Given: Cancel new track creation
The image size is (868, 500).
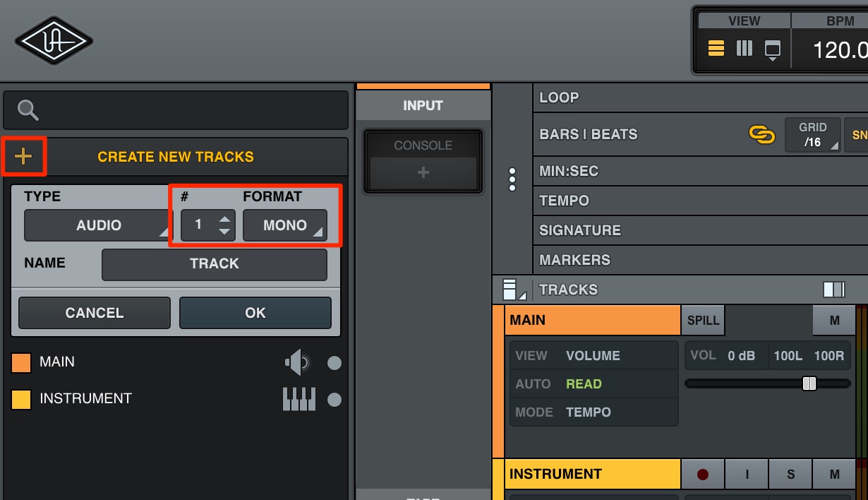Looking at the screenshot, I should (x=95, y=313).
